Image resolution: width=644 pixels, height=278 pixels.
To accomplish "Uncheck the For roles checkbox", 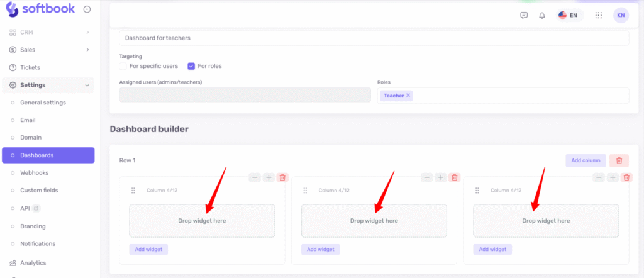I will tap(191, 66).
